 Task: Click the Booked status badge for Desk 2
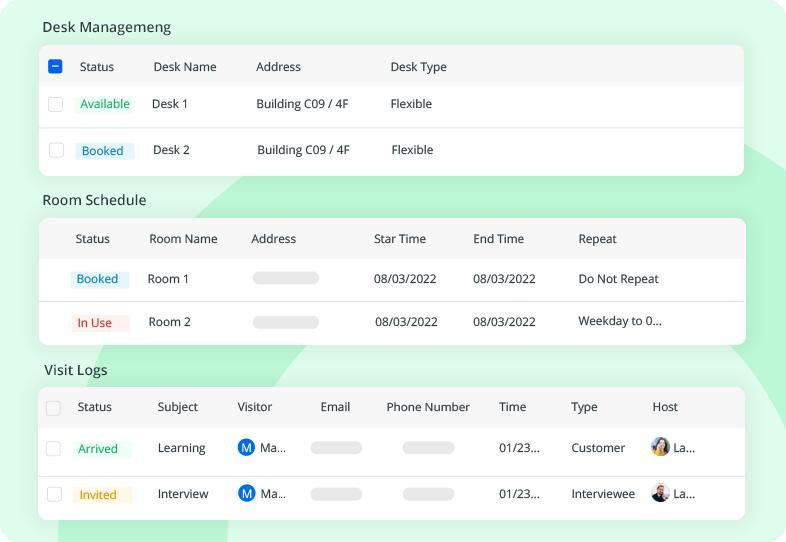coord(103,151)
